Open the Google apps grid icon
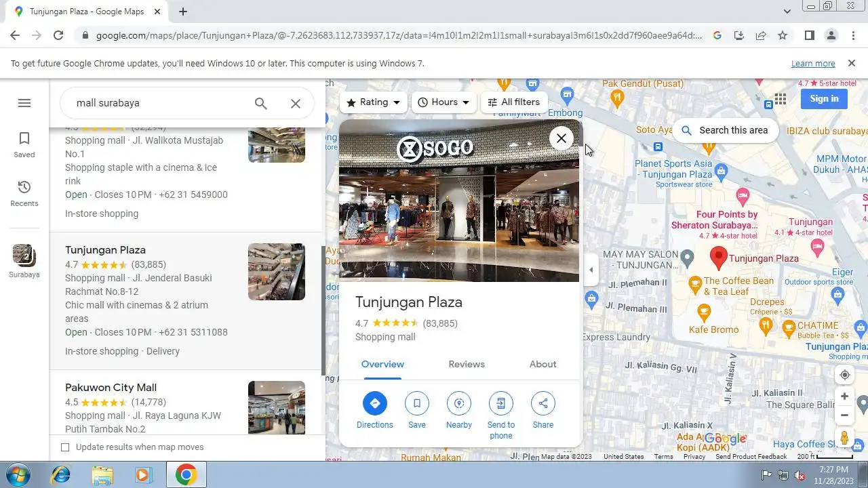This screenshot has height=488, width=868. coord(781,99)
